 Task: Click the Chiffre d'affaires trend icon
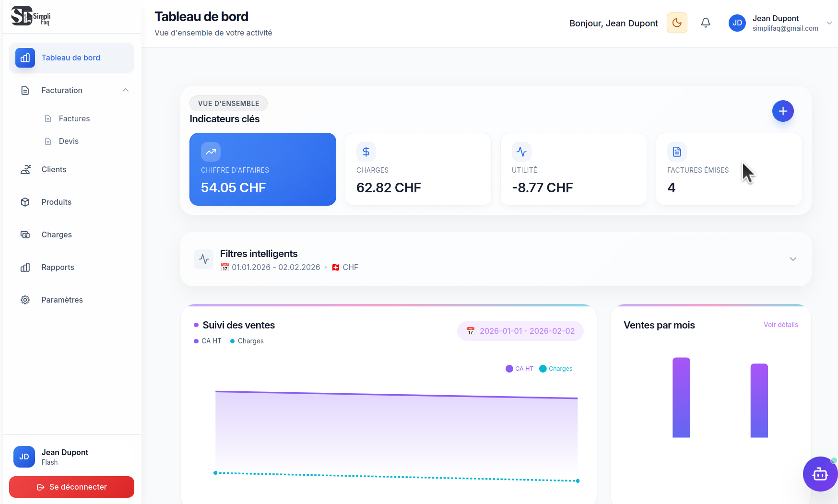211,152
